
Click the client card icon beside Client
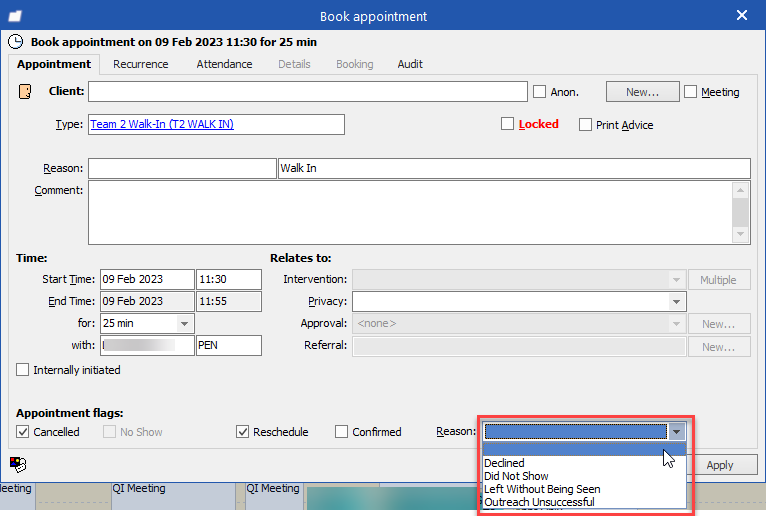[26, 92]
